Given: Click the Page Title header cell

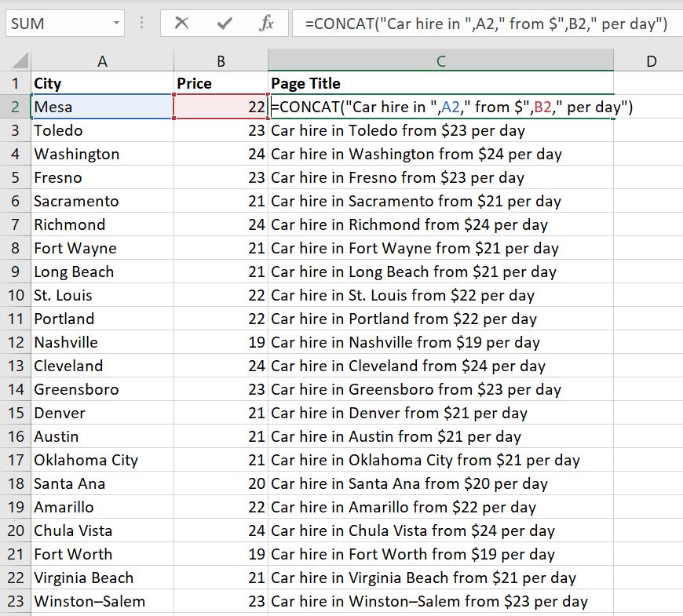Looking at the screenshot, I should click(440, 83).
